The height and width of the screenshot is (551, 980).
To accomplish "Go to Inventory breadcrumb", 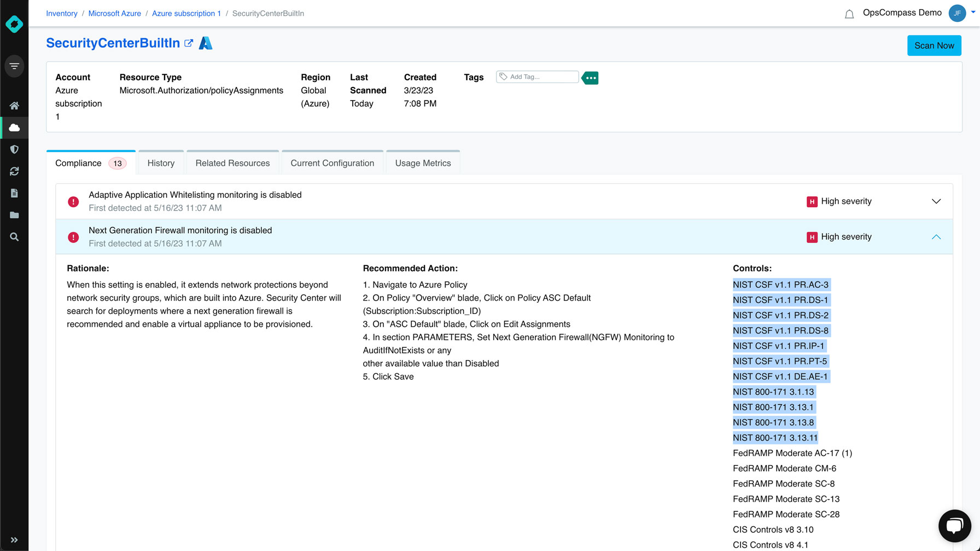I will pos(62,13).
